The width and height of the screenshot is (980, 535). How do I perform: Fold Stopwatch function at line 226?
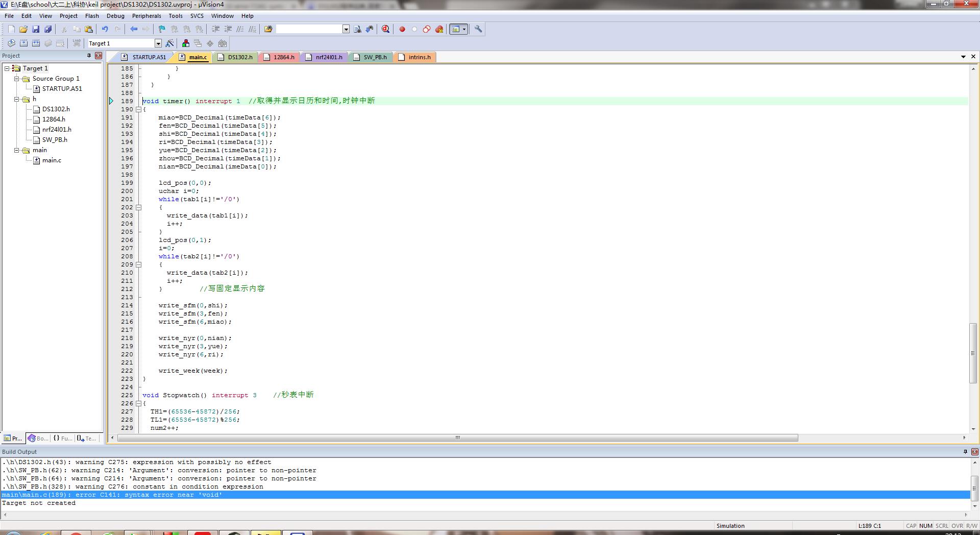138,403
